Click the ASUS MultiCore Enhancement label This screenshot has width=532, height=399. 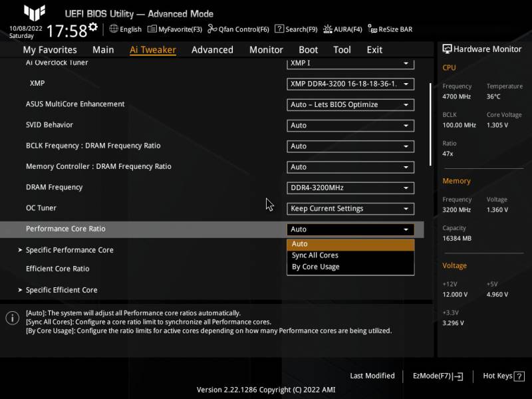tap(75, 104)
